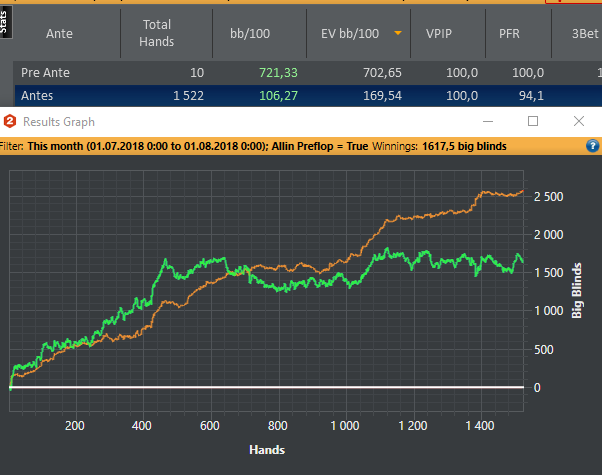Click the 1 522 total hands cell
This screenshot has height=475, width=602.
pyautogui.click(x=188, y=96)
